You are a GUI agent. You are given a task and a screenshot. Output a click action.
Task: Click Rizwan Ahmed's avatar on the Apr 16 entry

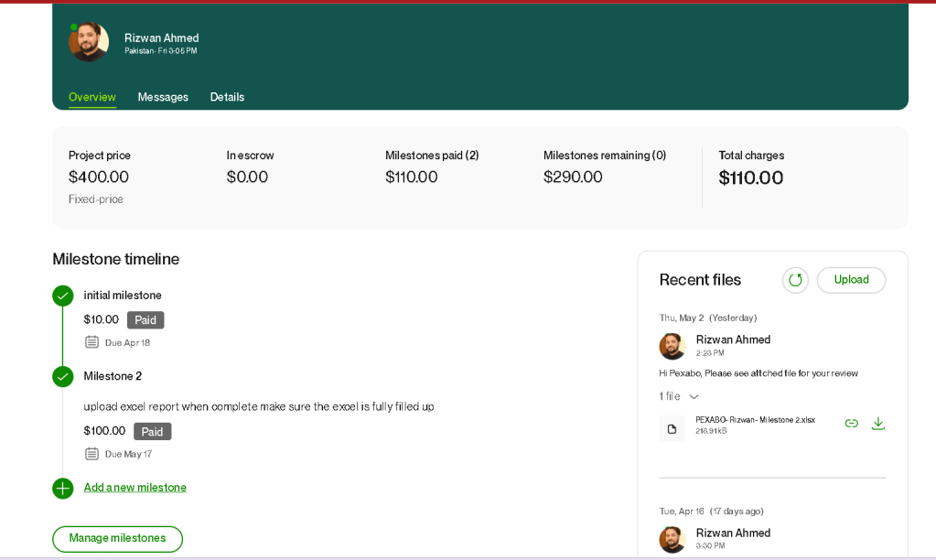tap(672, 540)
